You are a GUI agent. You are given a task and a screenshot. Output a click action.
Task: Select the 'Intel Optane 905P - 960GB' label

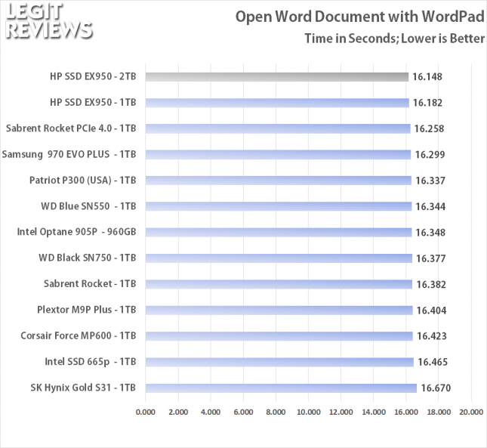coord(76,232)
